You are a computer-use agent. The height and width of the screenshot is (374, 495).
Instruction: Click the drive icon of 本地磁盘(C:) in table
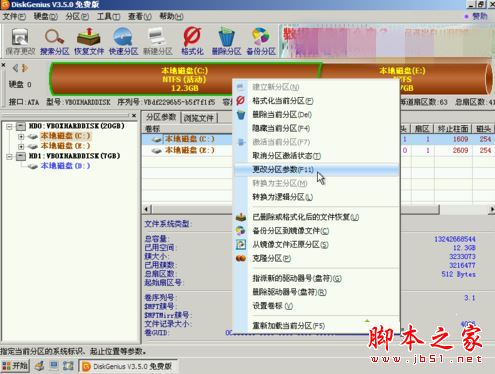157,139
